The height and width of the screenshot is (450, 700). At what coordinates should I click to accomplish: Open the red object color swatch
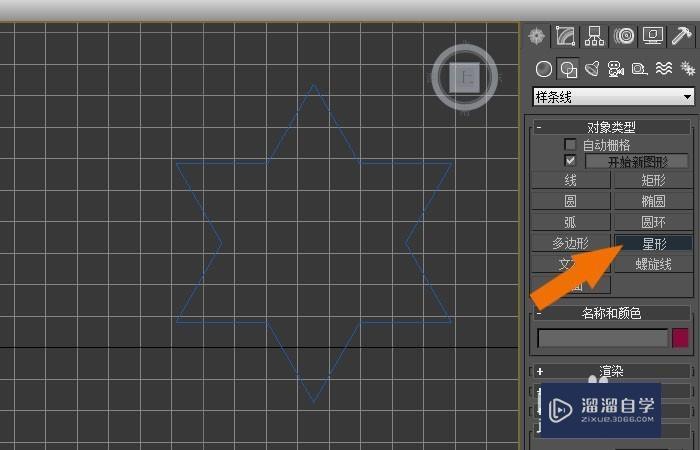click(x=680, y=338)
